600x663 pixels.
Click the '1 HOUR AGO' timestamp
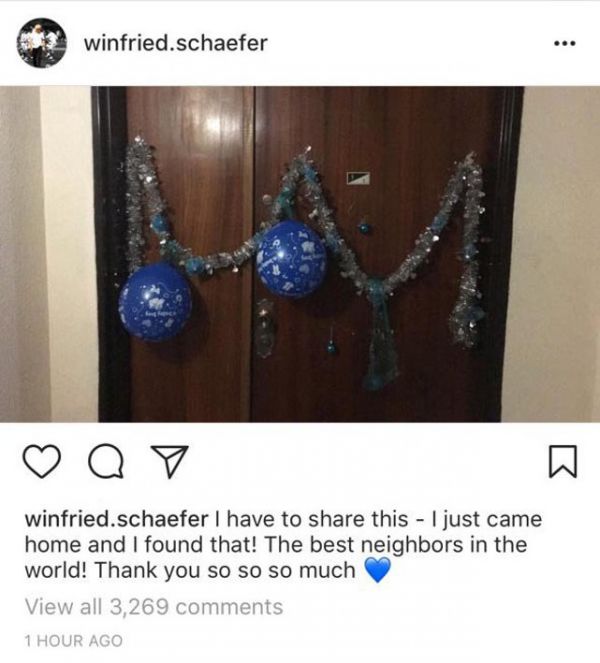pos(74,641)
